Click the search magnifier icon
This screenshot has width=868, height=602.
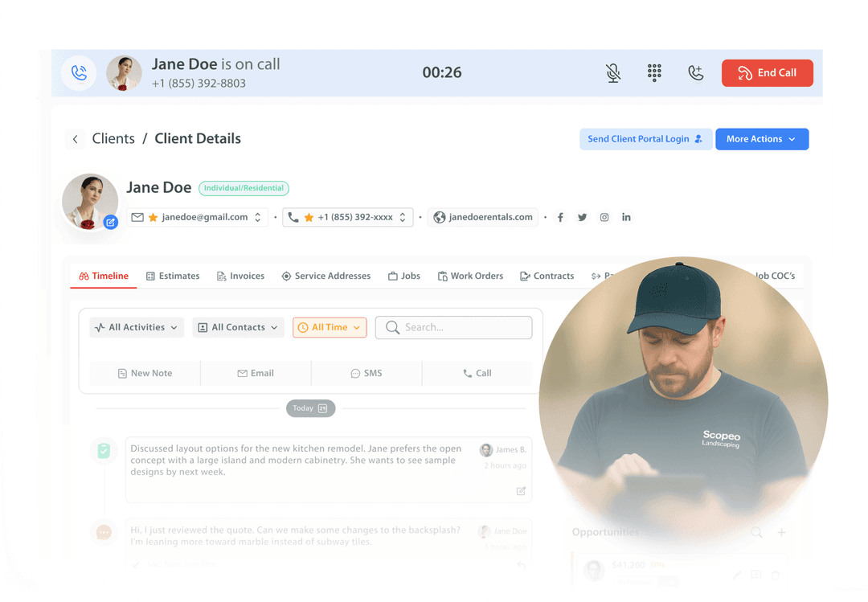click(392, 327)
